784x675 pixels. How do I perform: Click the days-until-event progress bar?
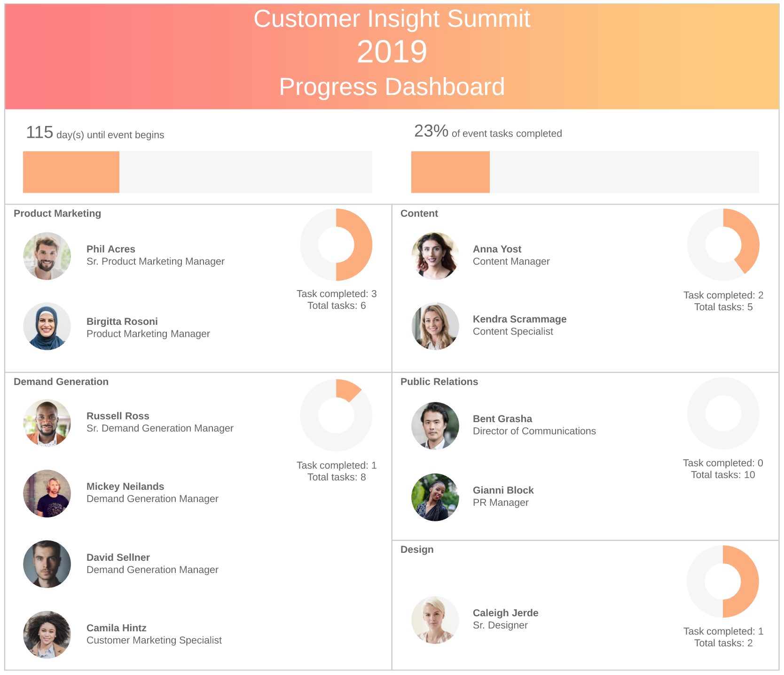[x=197, y=172]
